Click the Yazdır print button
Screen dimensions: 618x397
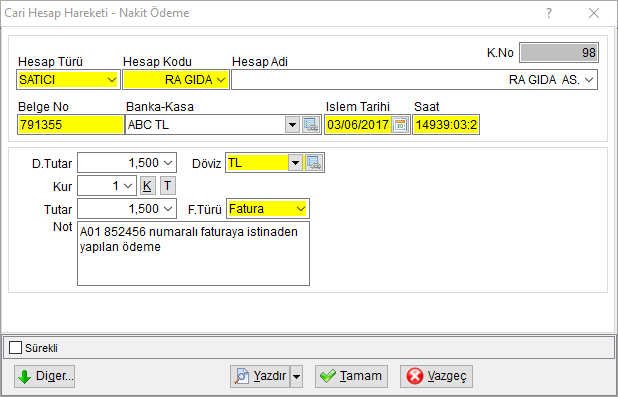(260, 376)
